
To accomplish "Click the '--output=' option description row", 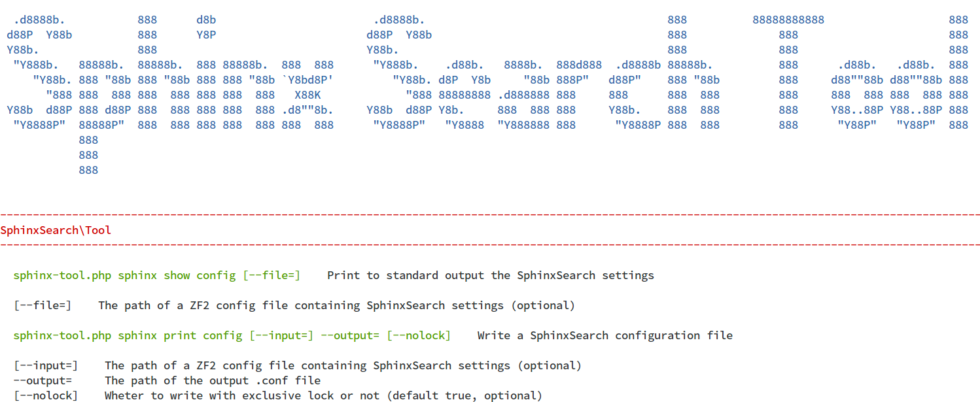I will point(167,380).
